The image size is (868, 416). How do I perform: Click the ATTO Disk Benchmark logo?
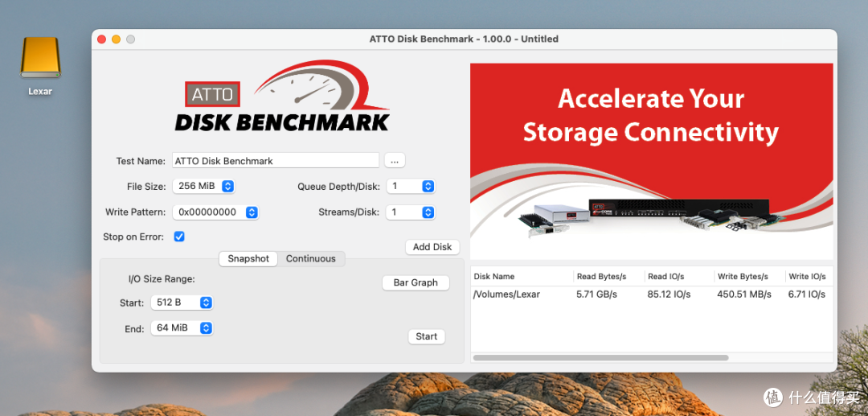(x=282, y=97)
